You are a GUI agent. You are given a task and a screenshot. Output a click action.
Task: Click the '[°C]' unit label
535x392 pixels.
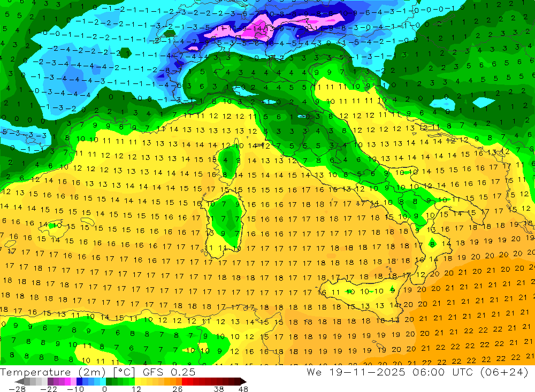click(124, 372)
